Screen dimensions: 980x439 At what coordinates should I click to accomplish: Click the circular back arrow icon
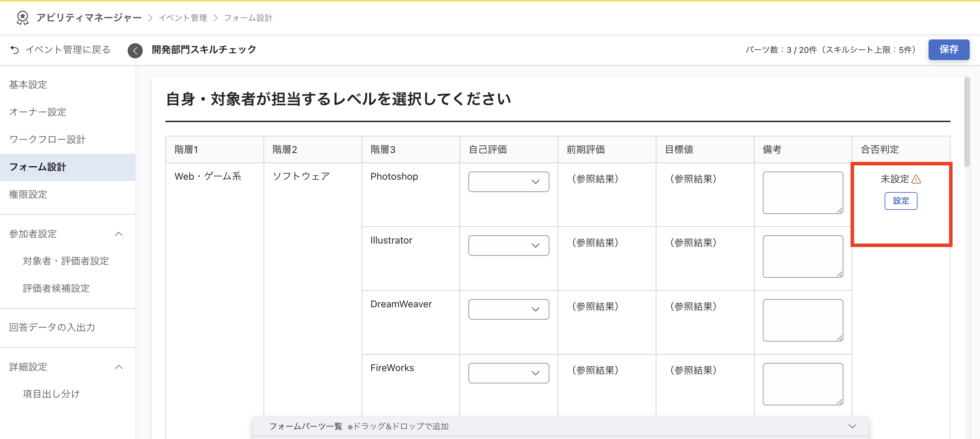[135, 50]
